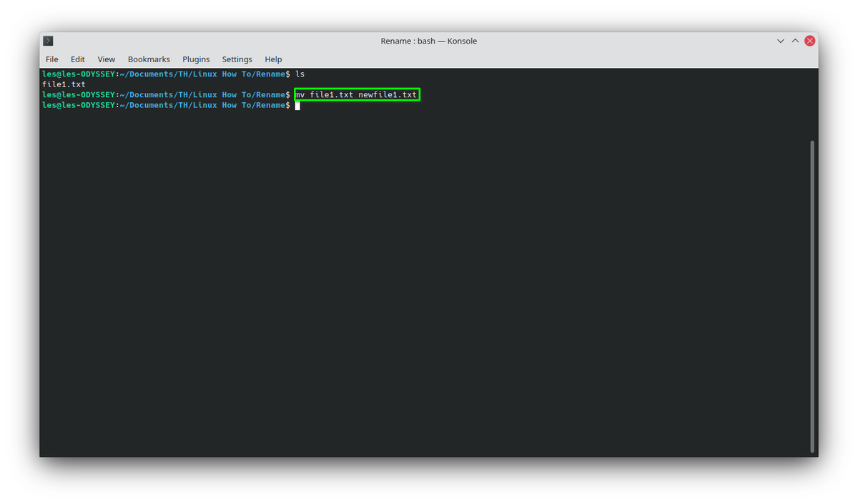Open the Settings menu
This screenshot has height=504, width=858.
pyautogui.click(x=237, y=59)
